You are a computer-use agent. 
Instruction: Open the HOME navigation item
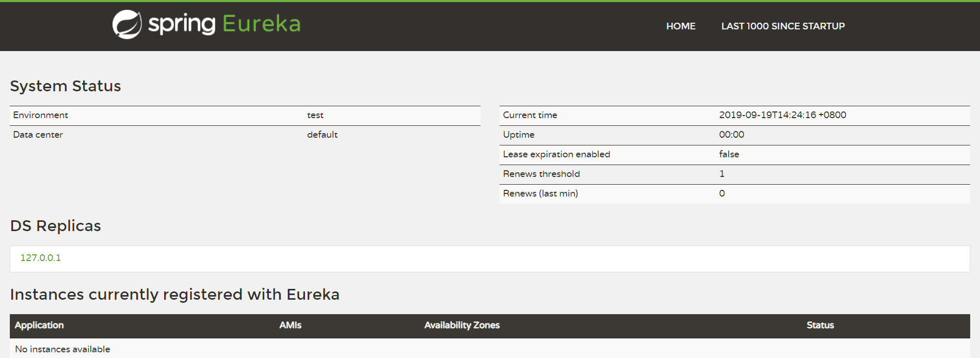[681, 26]
